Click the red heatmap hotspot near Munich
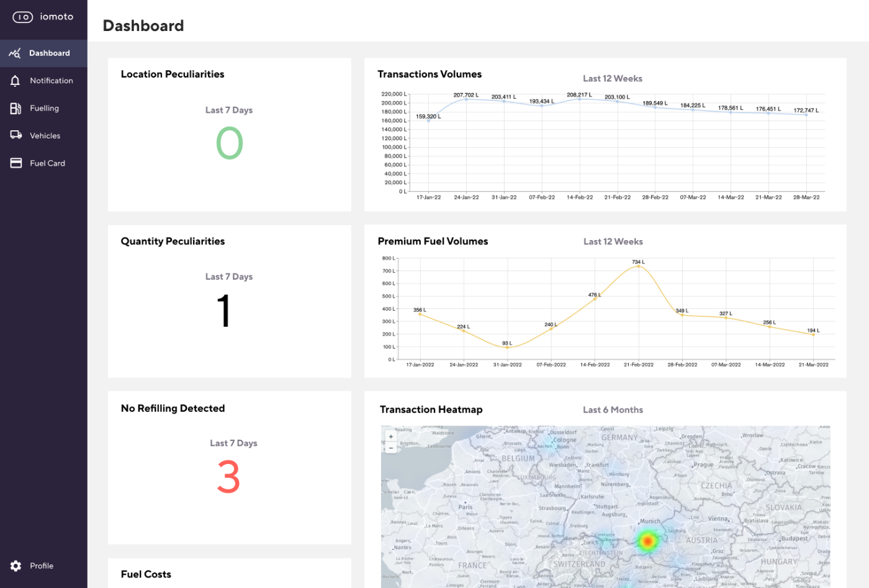The width and height of the screenshot is (869, 588). [647, 541]
